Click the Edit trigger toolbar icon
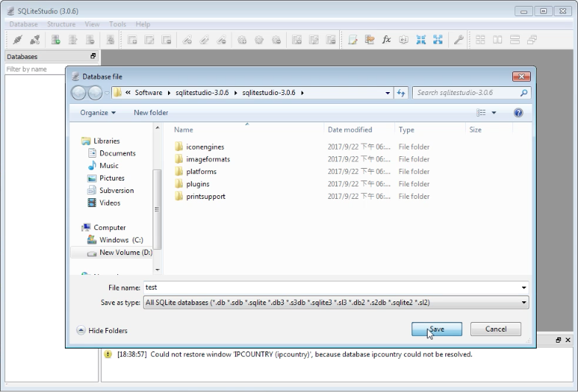The height and width of the screenshot is (392, 578). point(260,40)
